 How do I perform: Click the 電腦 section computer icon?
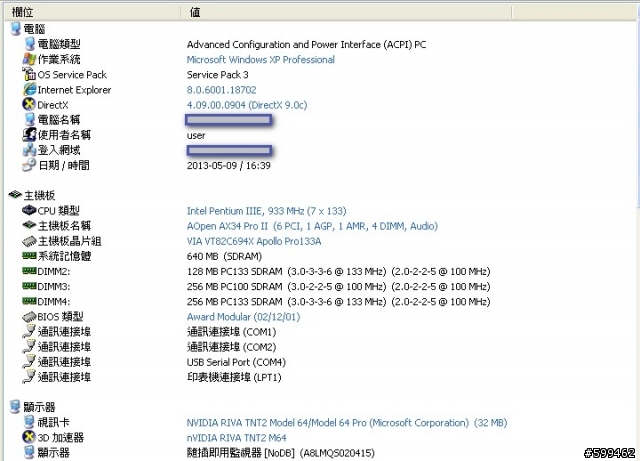[16, 29]
